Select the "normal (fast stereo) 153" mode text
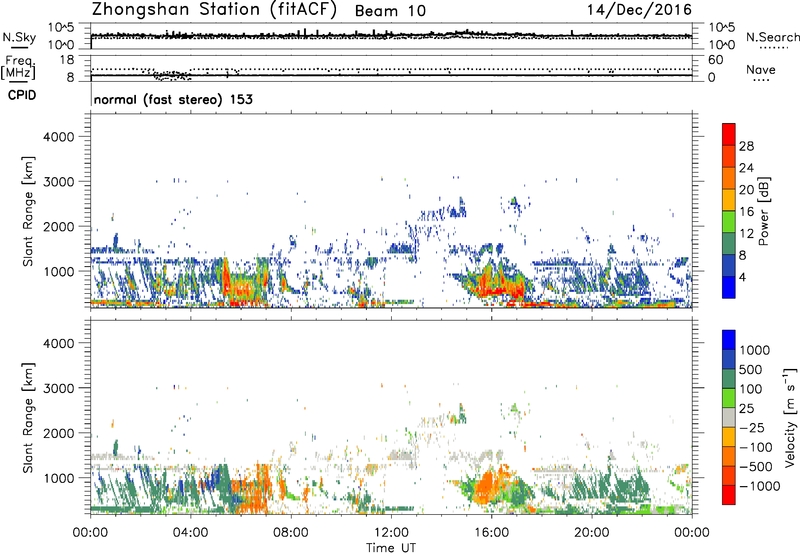 173,99
